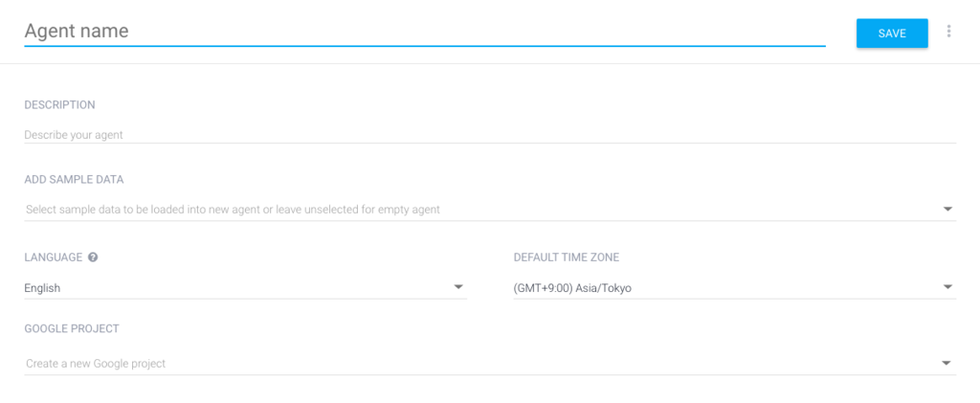Screen dimensions: 980x403
Task: Click the gray divider line below the header
Action: pyautogui.click(x=490, y=64)
